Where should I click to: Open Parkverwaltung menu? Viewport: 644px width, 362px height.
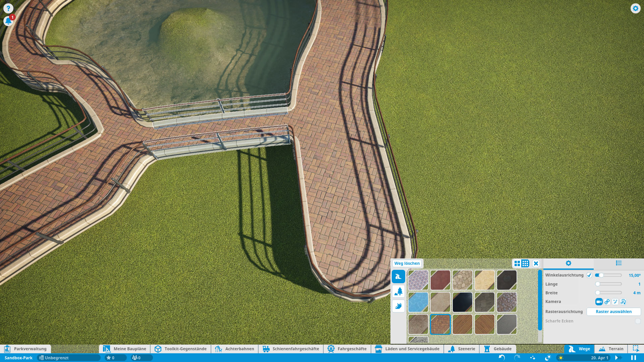pos(26,349)
